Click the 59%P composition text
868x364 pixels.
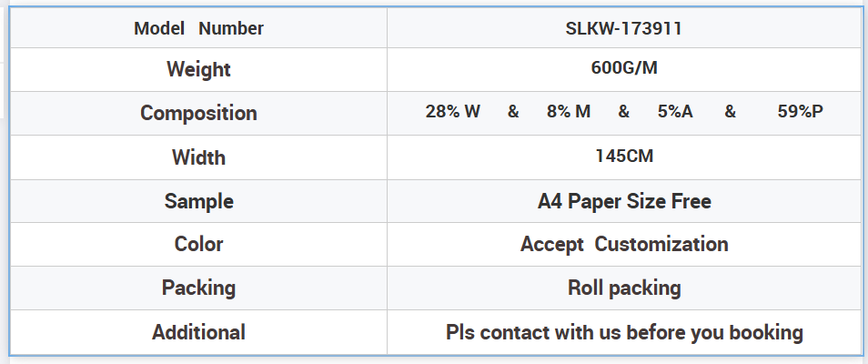pos(801,112)
